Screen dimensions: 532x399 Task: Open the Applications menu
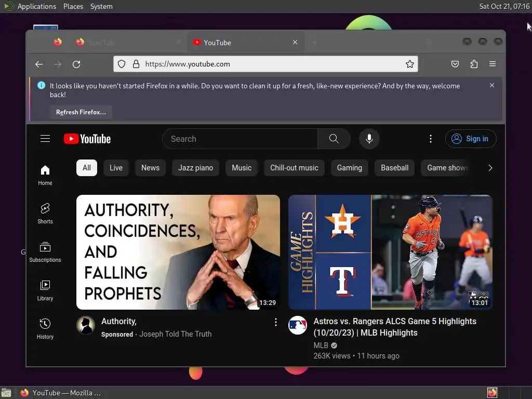pyautogui.click(x=37, y=6)
